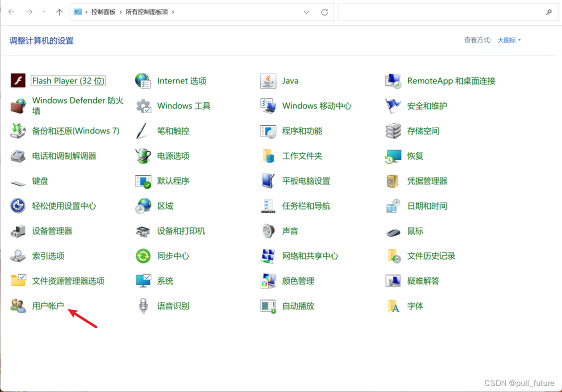Refresh the control panel view

coord(324,12)
